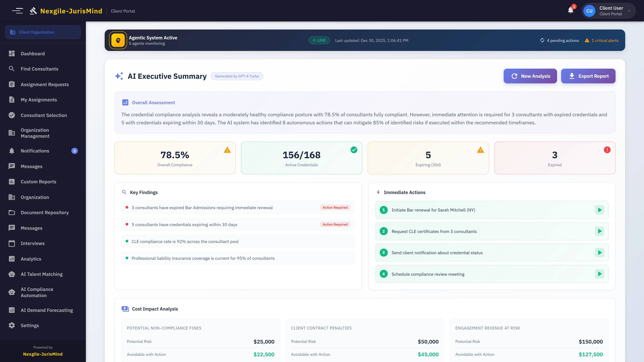Image resolution: width=644 pixels, height=362 pixels.
Task: Open AI Demand Forecasting
Action: point(46,310)
